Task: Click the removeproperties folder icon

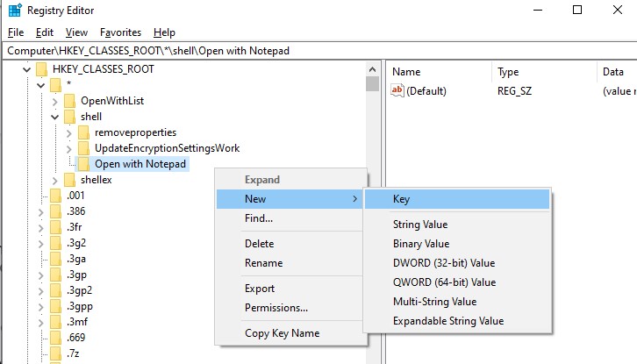Action: point(84,132)
